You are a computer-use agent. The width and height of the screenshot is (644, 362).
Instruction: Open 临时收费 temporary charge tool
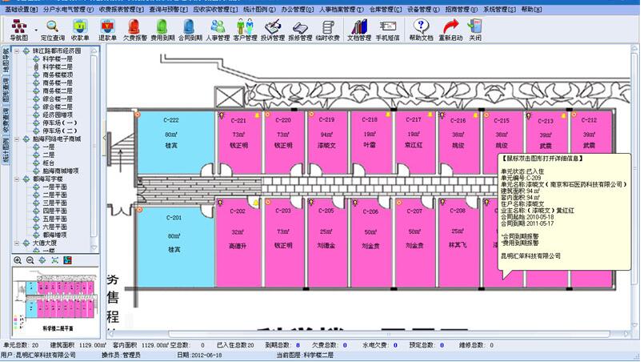click(x=328, y=30)
